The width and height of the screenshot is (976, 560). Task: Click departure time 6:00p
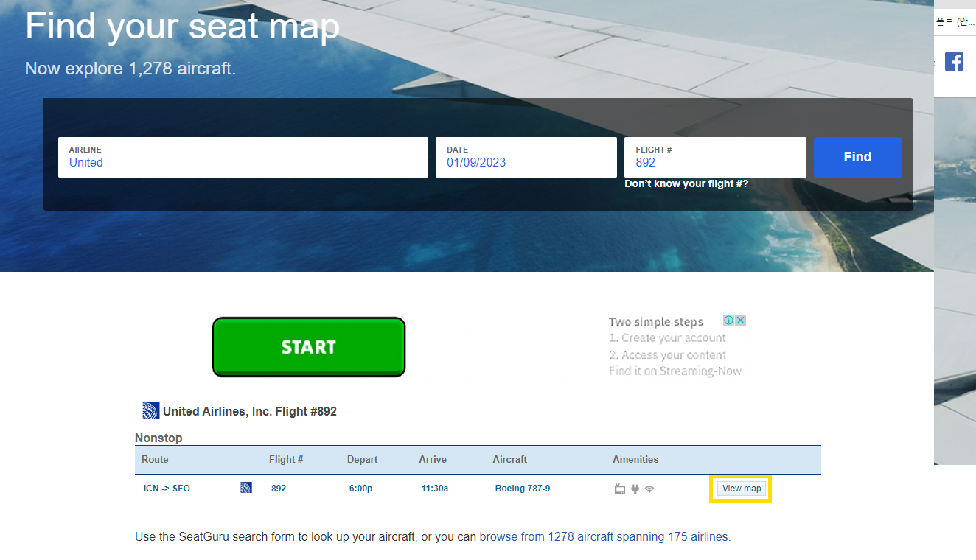360,489
